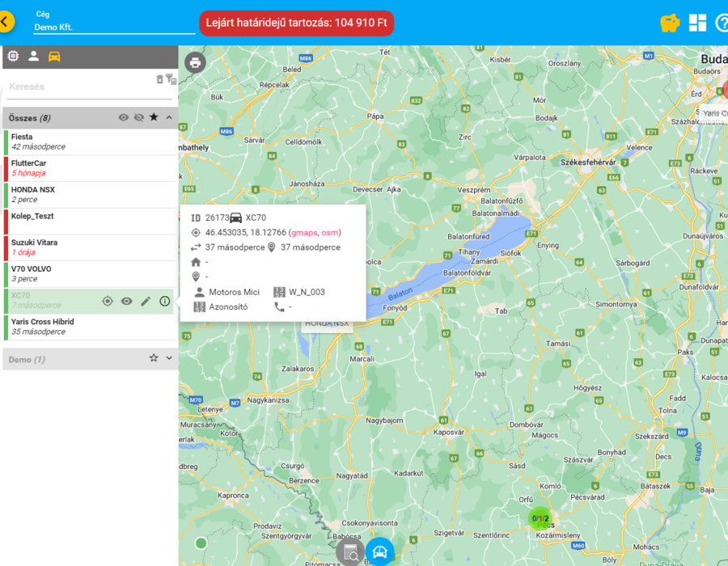Click the yellow back arrow button
This screenshot has height=566, width=728.
click(6, 22)
